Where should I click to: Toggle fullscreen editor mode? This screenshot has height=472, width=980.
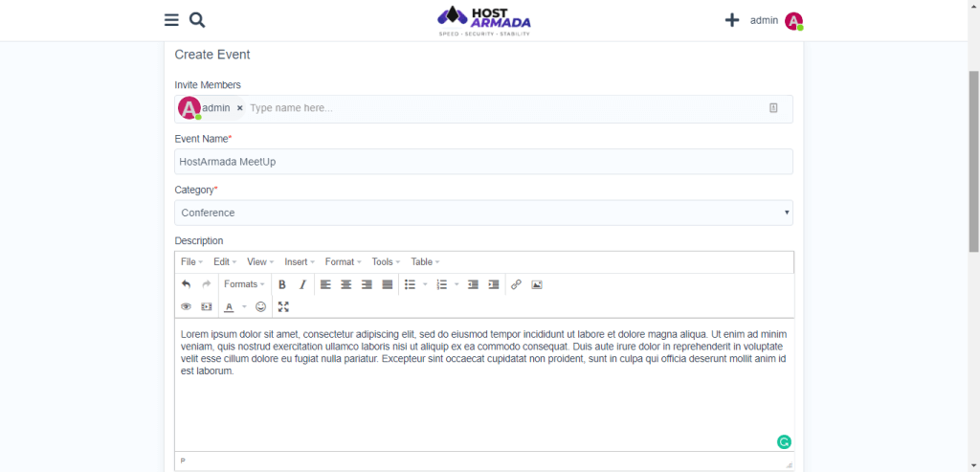(x=283, y=307)
